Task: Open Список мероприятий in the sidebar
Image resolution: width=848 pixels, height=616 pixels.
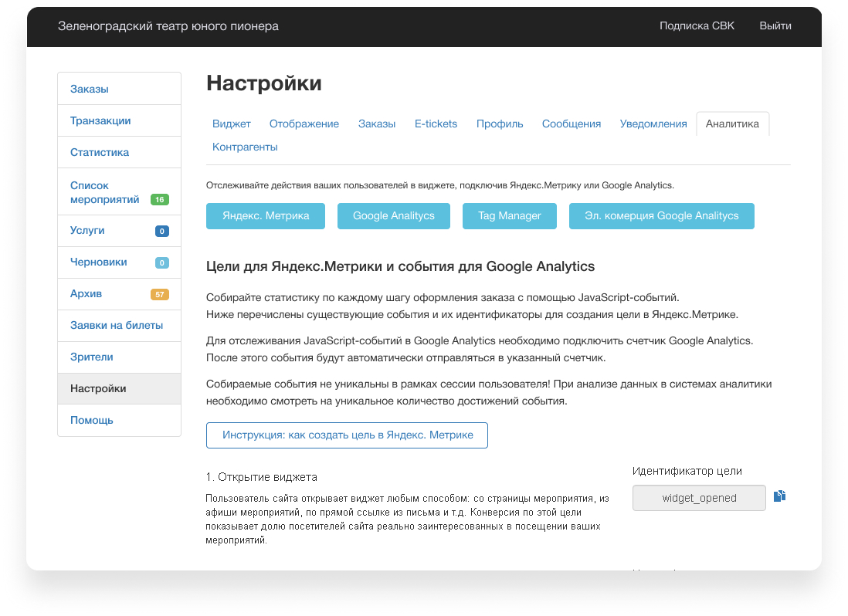Action: (119, 191)
